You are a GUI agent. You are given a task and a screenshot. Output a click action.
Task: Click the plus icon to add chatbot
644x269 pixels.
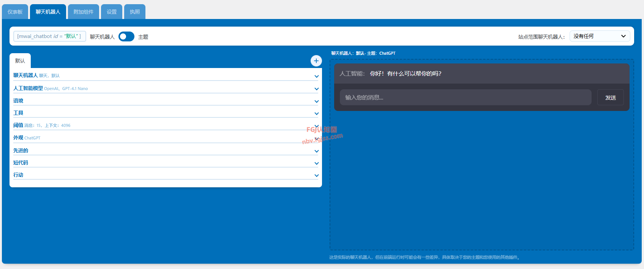pos(316,61)
